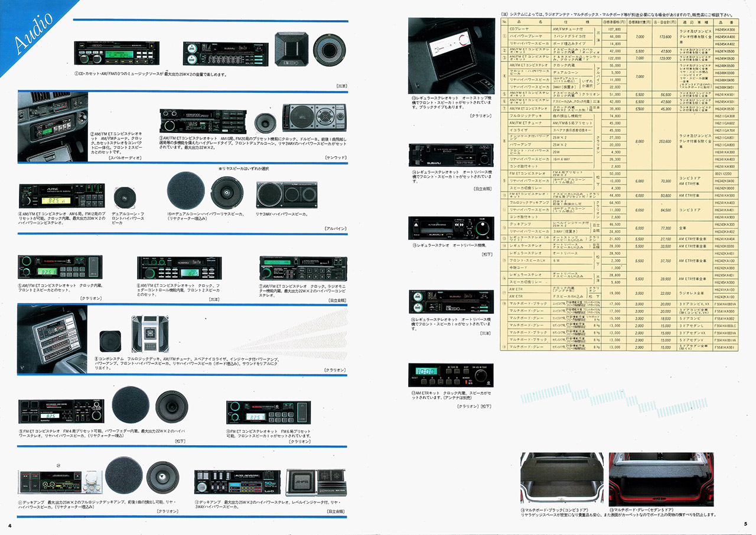
Task: Select the 7-band graphic equalizer player photo
Action: tap(226, 54)
